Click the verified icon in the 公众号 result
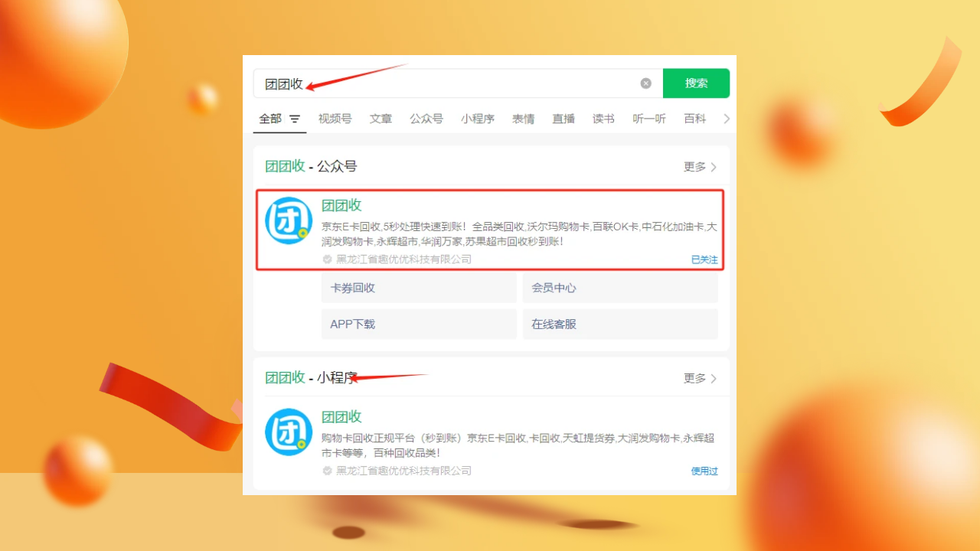This screenshot has height=551, width=980. pos(328,259)
